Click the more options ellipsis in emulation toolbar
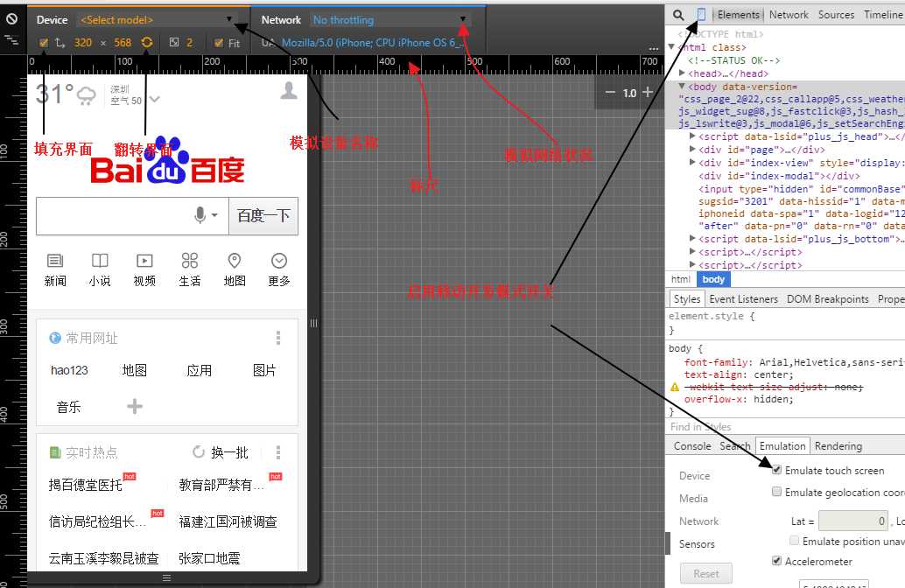The image size is (905, 588). tap(653, 48)
